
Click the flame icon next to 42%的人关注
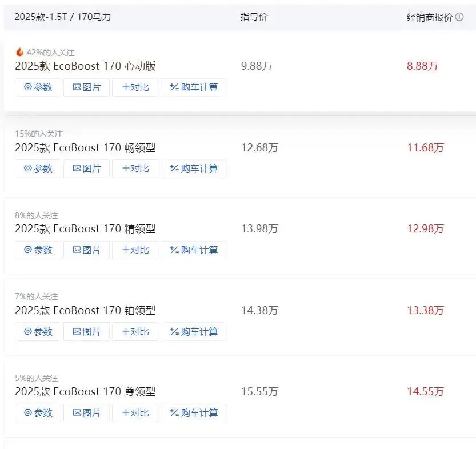19,52
